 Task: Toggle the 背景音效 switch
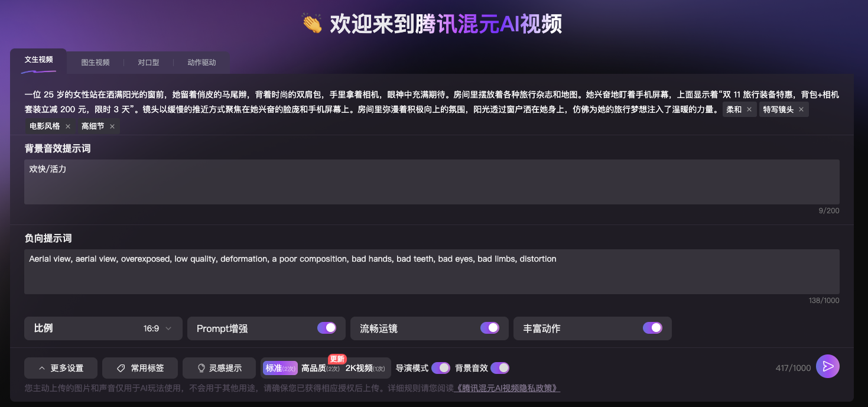coord(500,368)
